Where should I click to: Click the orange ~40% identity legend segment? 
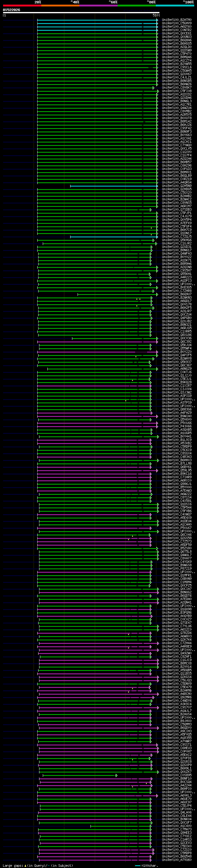tap(60, 6)
